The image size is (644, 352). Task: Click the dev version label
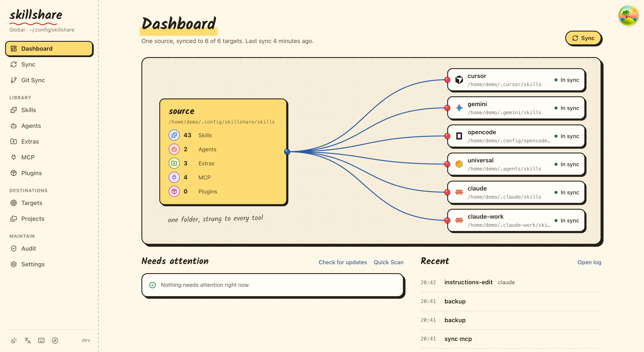tap(86, 340)
